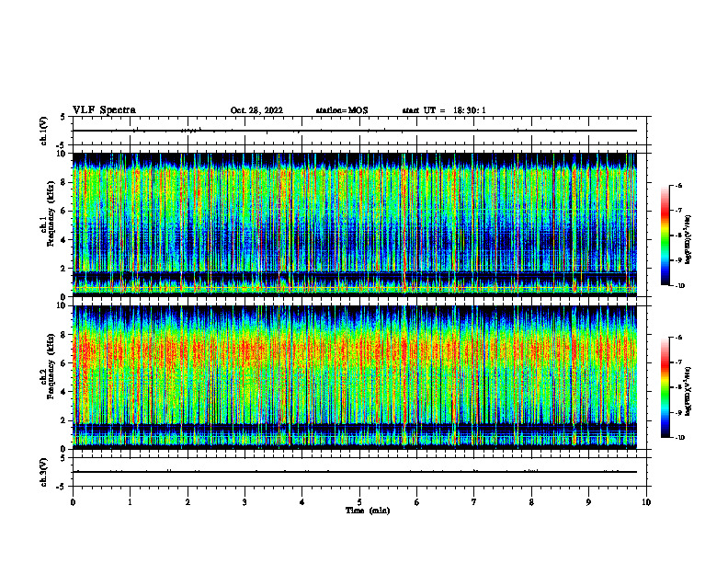Click time axis tick label "2"
The width and height of the screenshot is (728, 563).
pos(188,502)
